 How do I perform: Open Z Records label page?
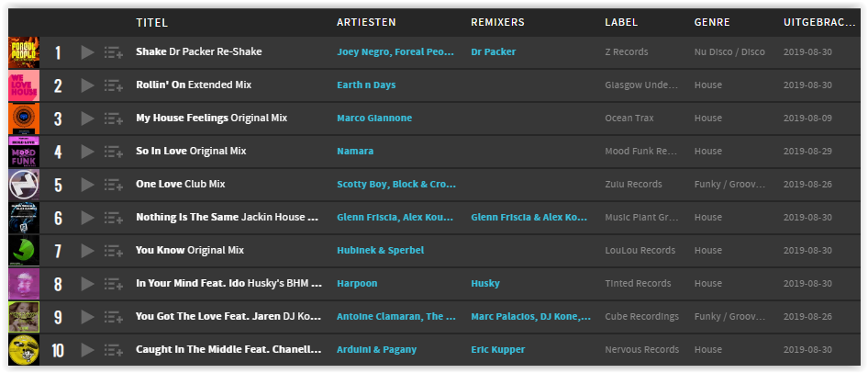627,51
